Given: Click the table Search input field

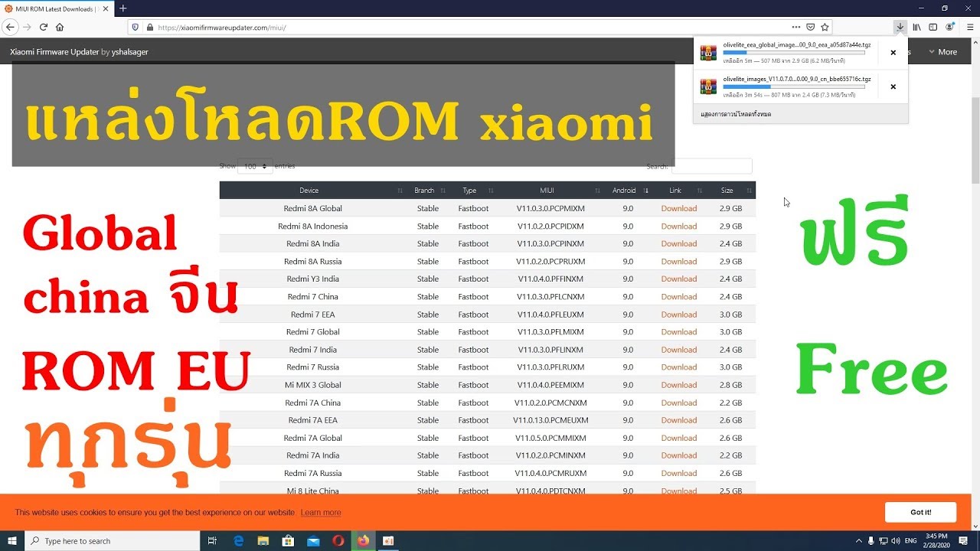Looking at the screenshot, I should [712, 166].
